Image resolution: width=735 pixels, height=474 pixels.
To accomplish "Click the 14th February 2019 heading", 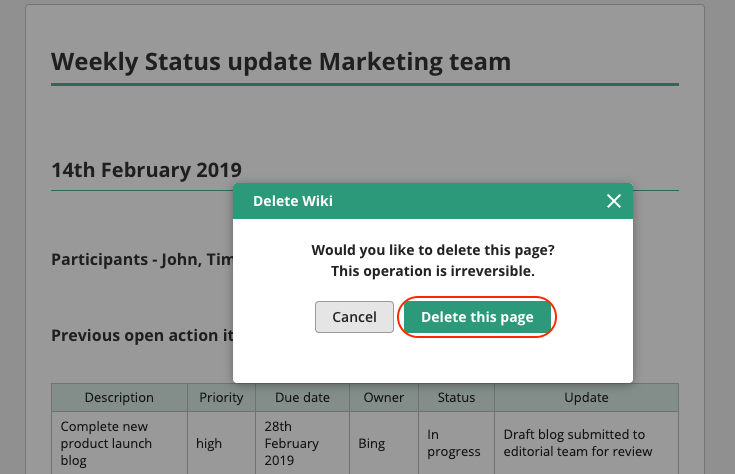I will click(146, 170).
